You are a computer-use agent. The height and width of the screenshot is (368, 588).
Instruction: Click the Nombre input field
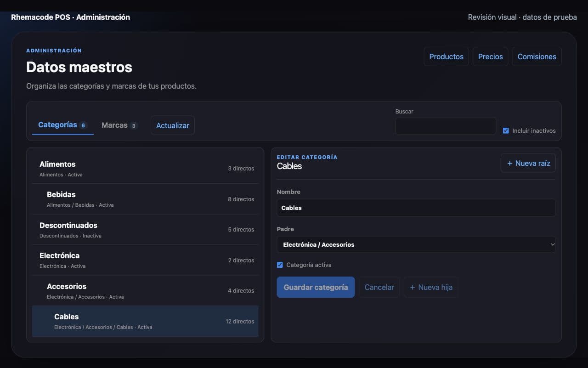(x=416, y=208)
